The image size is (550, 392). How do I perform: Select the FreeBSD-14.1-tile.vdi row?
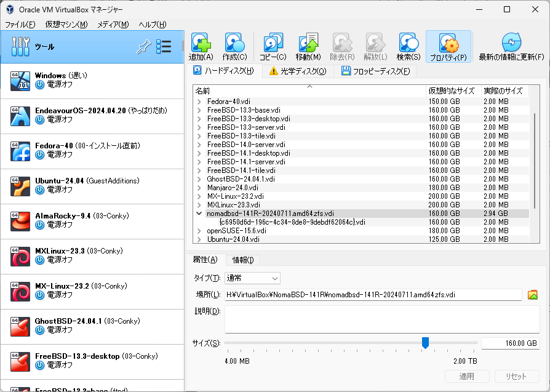pos(241,170)
